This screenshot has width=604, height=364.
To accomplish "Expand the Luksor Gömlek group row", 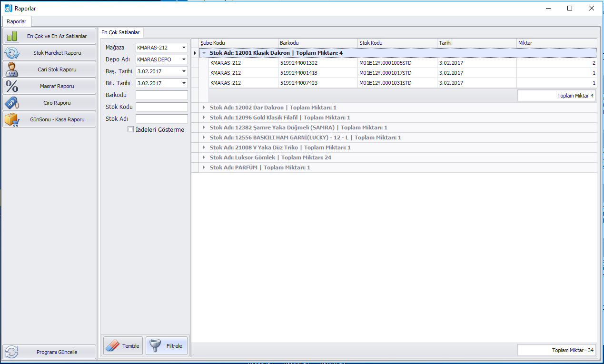I will [204, 157].
